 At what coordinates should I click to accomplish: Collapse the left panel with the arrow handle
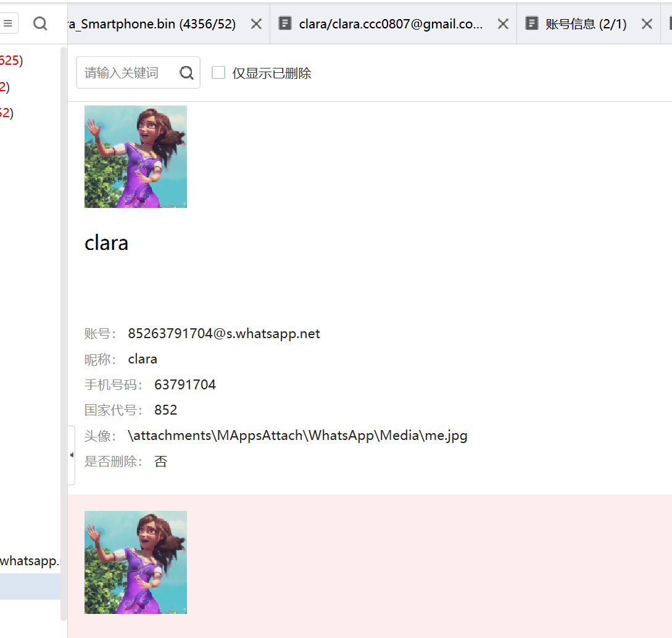pyautogui.click(x=72, y=455)
